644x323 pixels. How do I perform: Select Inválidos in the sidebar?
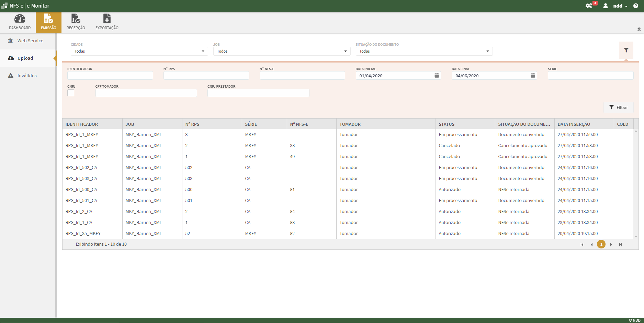(27, 76)
